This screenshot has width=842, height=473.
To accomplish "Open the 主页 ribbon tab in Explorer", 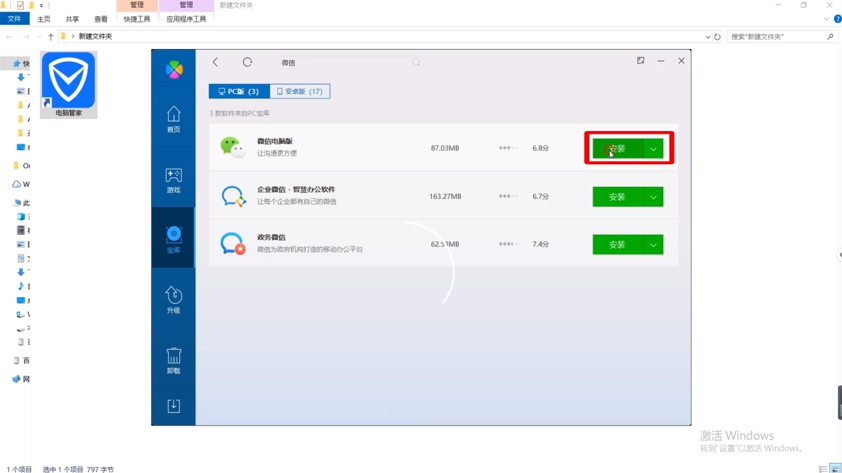I will tap(43, 19).
